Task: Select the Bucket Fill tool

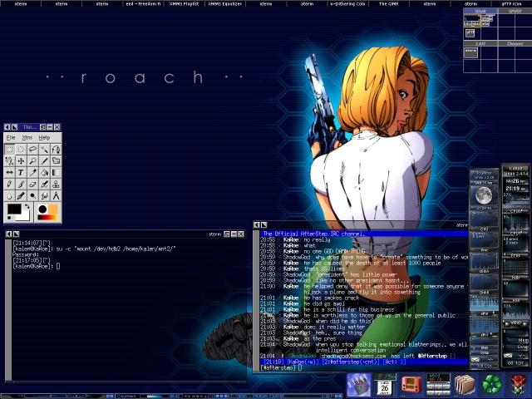Action: (44, 172)
